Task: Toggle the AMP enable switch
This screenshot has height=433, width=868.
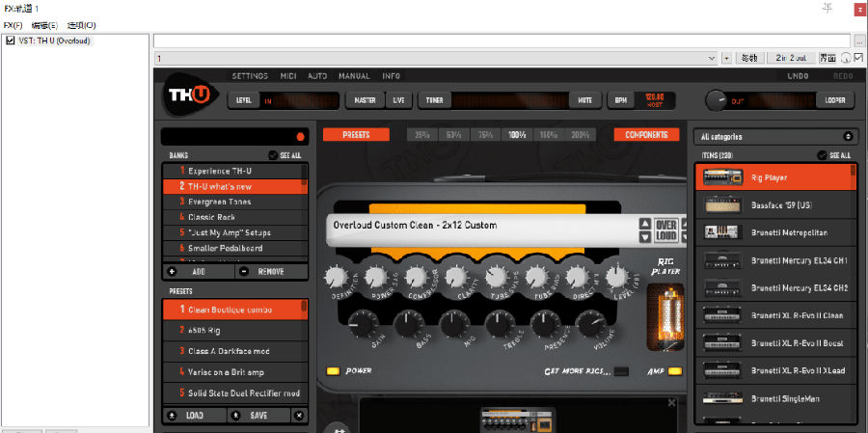Action: pos(675,371)
